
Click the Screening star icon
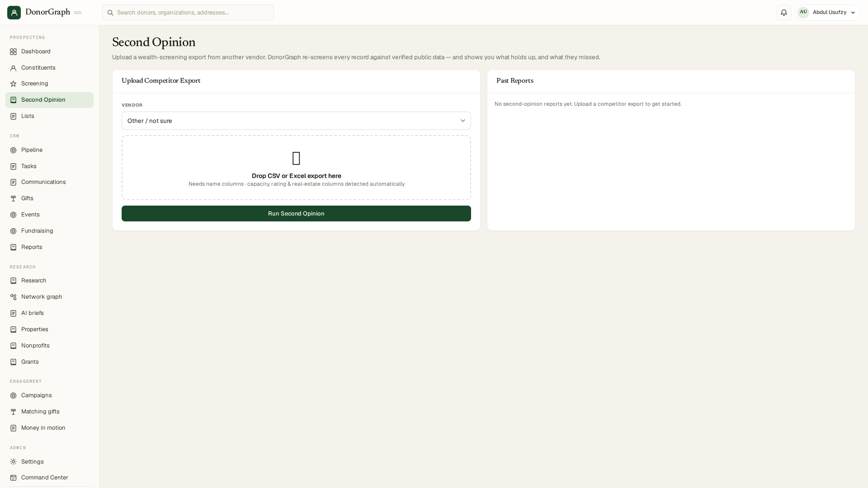coord(14,84)
